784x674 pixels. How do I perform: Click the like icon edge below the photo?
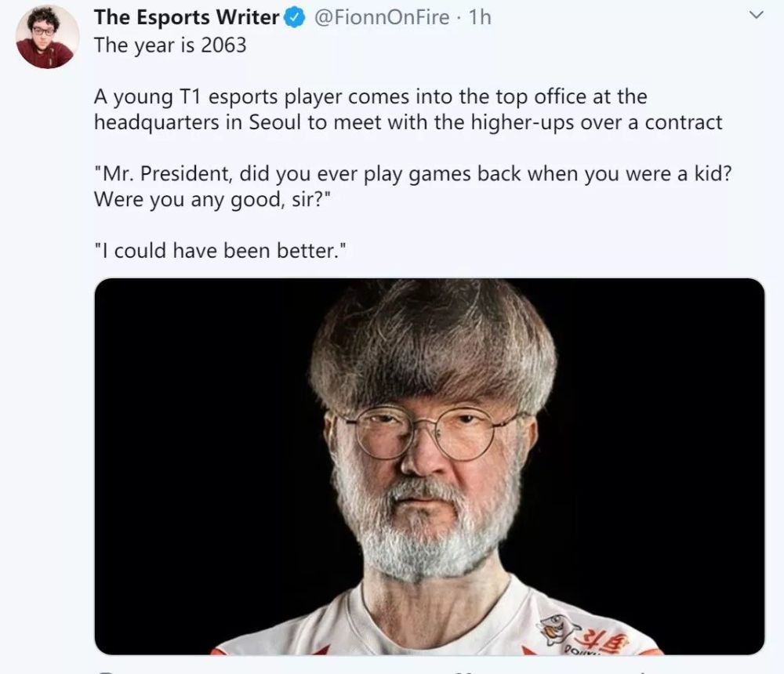(x=464, y=672)
